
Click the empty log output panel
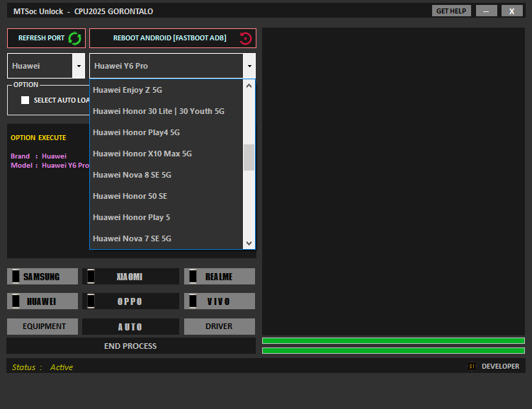click(394, 182)
